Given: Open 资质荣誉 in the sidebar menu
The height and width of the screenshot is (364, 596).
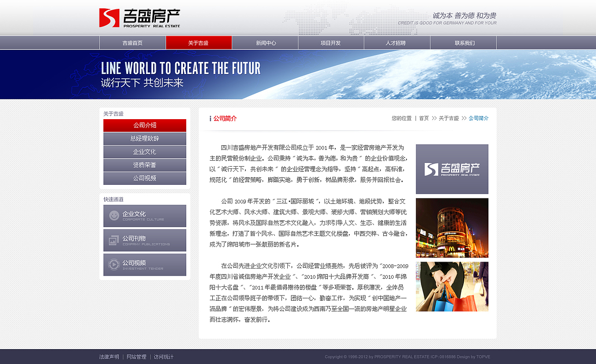Looking at the screenshot, I should pos(145,165).
